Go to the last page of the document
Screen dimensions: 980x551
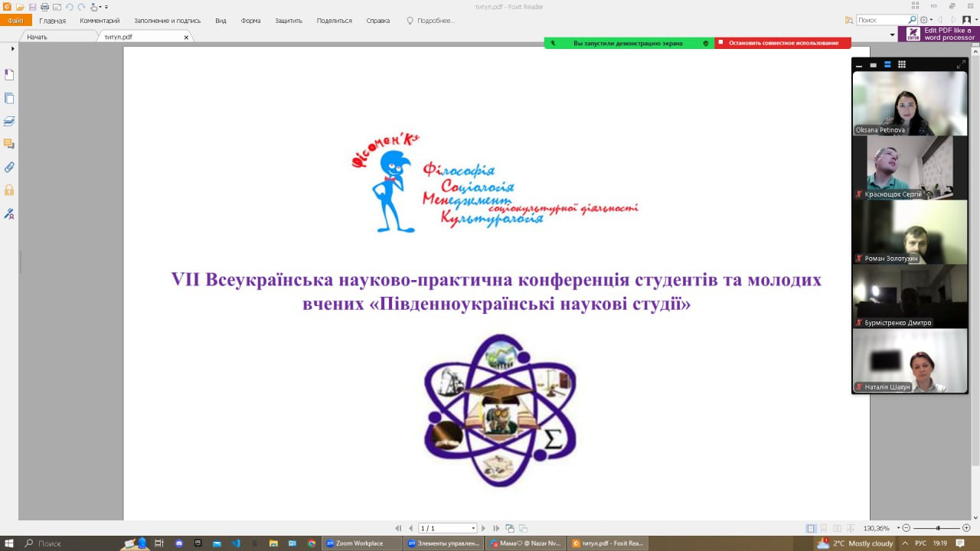click(496, 528)
